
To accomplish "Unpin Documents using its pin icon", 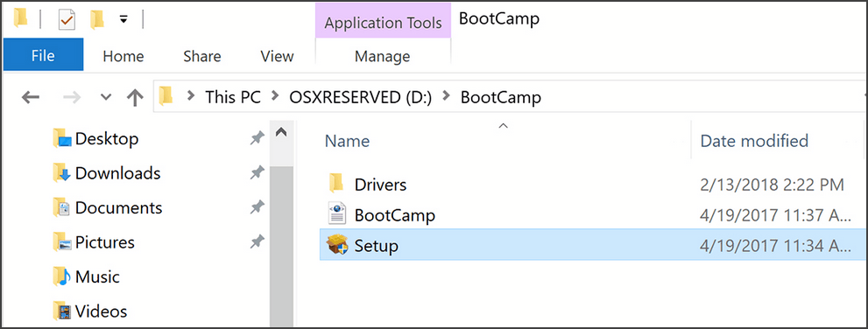I will 257,208.
